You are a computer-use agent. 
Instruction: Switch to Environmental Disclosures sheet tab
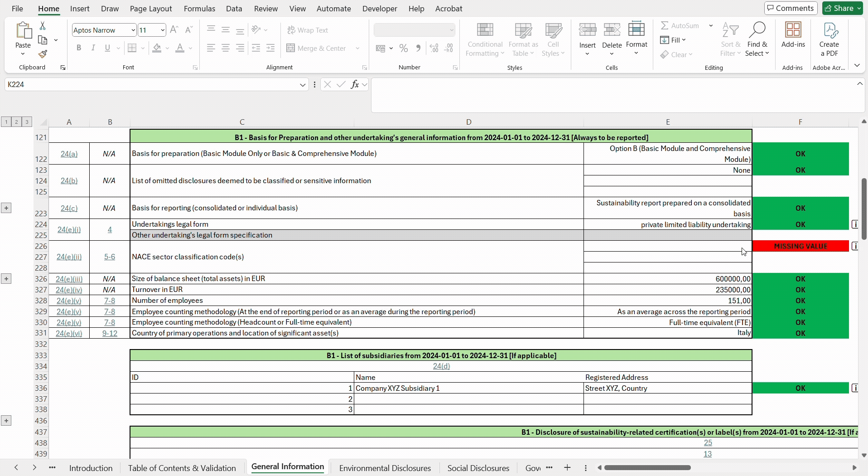pyautogui.click(x=385, y=468)
